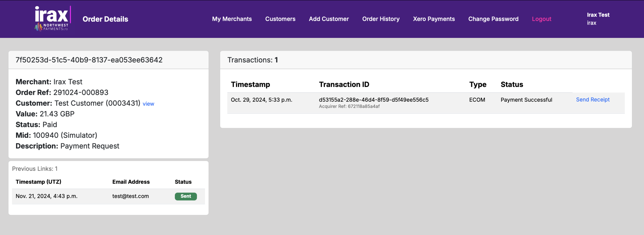
Task: Click the Irax Test user name
Action: point(598,15)
